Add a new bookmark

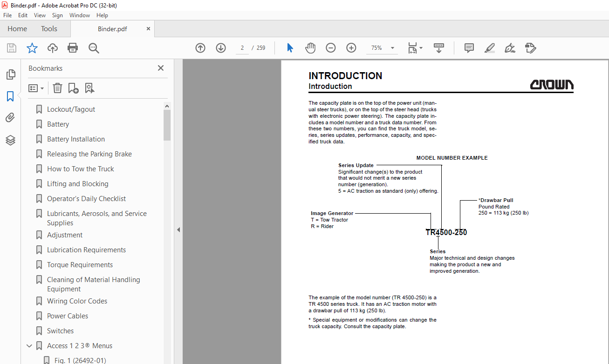coord(73,88)
